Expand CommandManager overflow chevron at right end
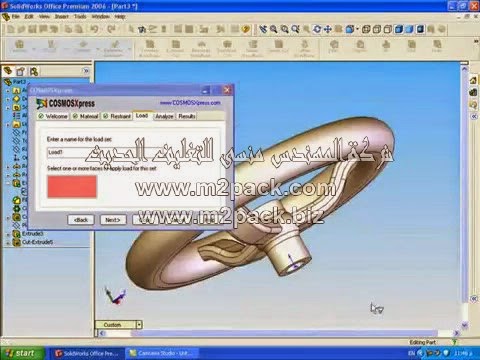Screen dimensions: 480x360 [476, 41]
